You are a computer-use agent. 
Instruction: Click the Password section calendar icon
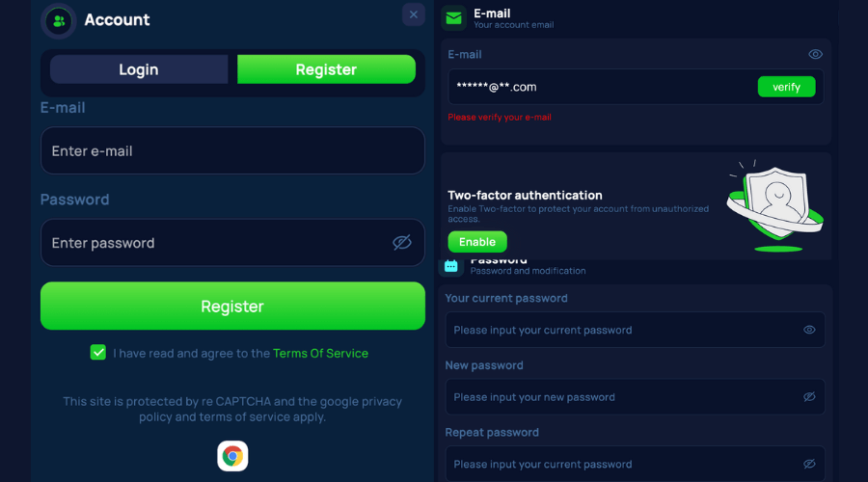450,266
